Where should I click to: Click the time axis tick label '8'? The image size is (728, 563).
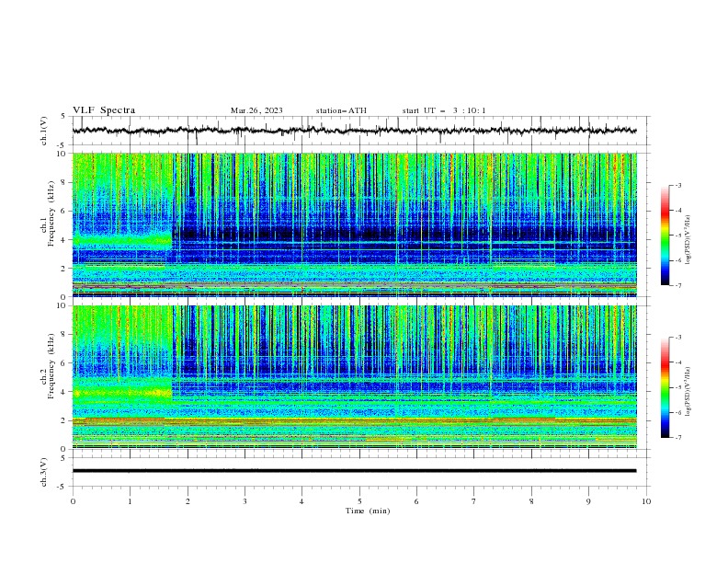point(531,501)
